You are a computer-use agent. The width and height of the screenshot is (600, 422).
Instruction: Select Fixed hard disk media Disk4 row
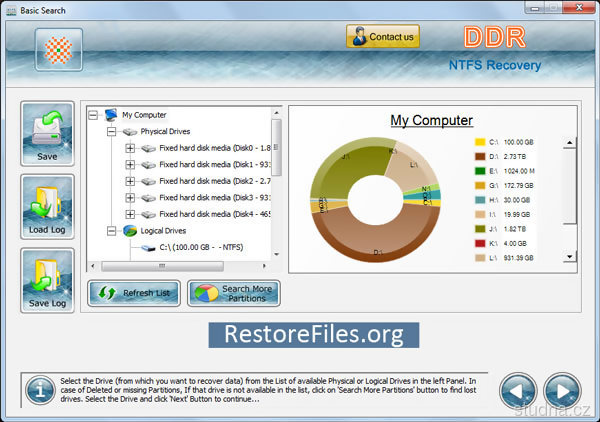[x=215, y=214]
